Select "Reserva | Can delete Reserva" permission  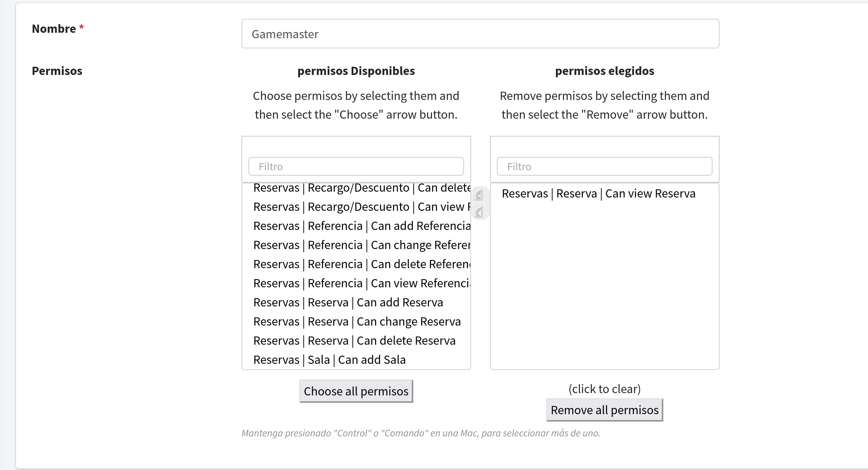click(x=354, y=341)
